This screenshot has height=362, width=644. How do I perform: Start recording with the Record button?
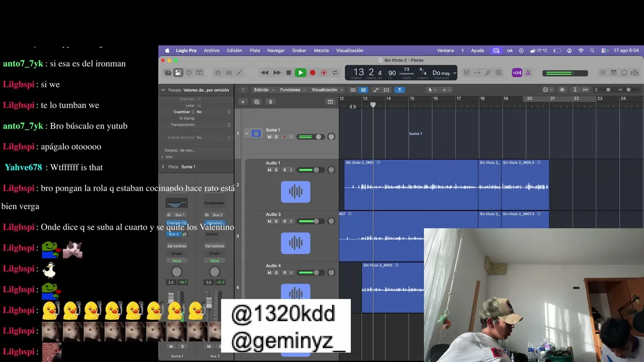pyautogui.click(x=312, y=73)
